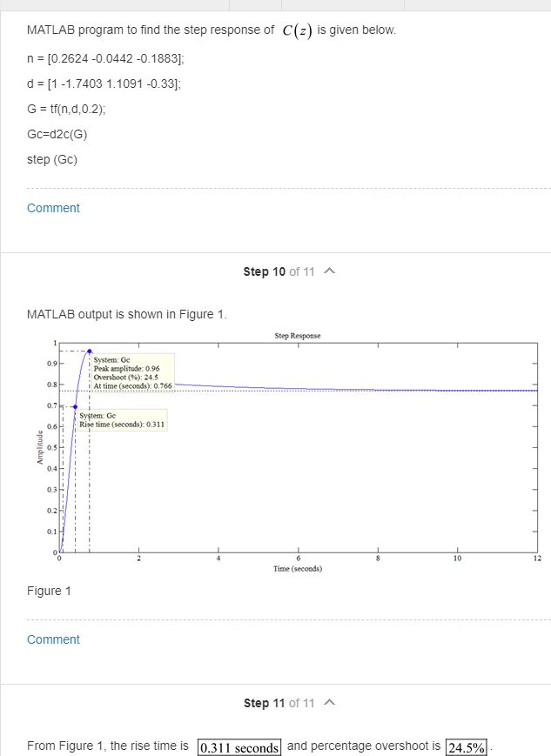Select At time (seconds): 0.766 in the data tip
The height and width of the screenshot is (756, 551).
pos(132,385)
